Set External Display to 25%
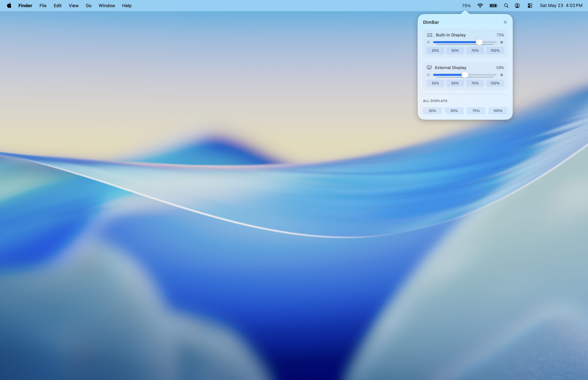The width and height of the screenshot is (588, 380). [x=435, y=83]
